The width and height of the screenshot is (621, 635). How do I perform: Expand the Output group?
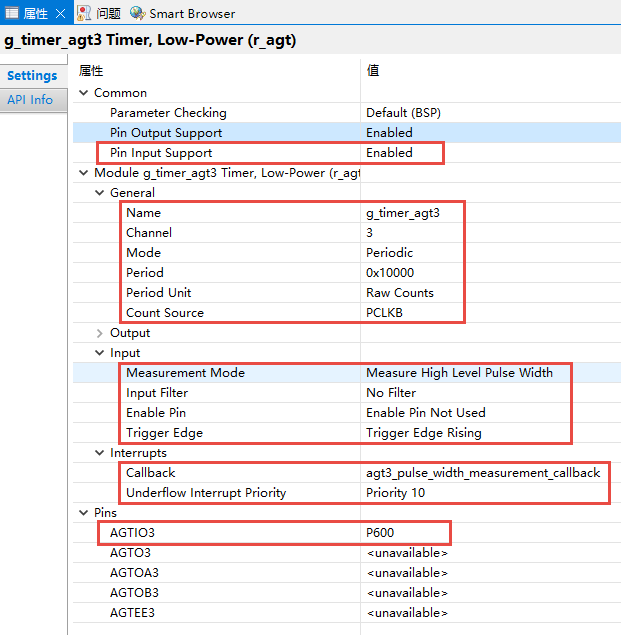tap(100, 333)
